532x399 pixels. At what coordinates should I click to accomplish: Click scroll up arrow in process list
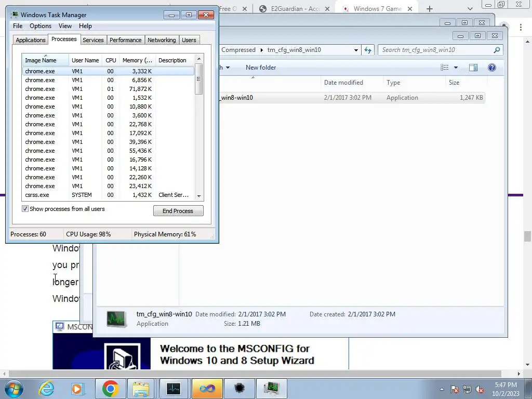click(199, 59)
